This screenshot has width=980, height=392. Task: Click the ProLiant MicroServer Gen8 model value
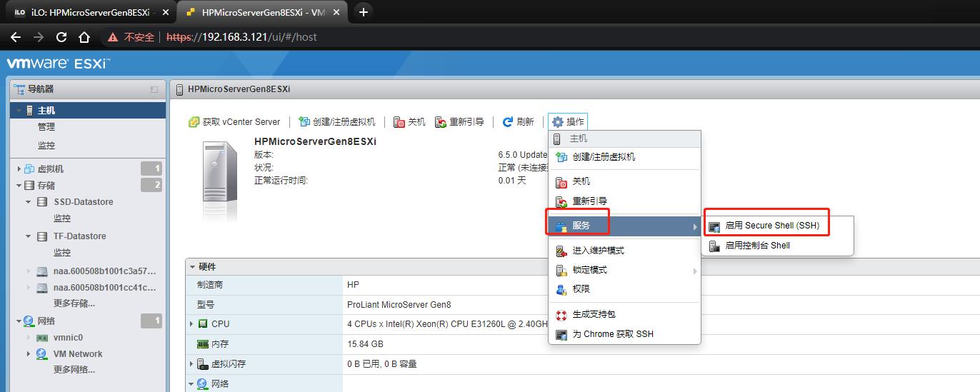click(x=399, y=304)
